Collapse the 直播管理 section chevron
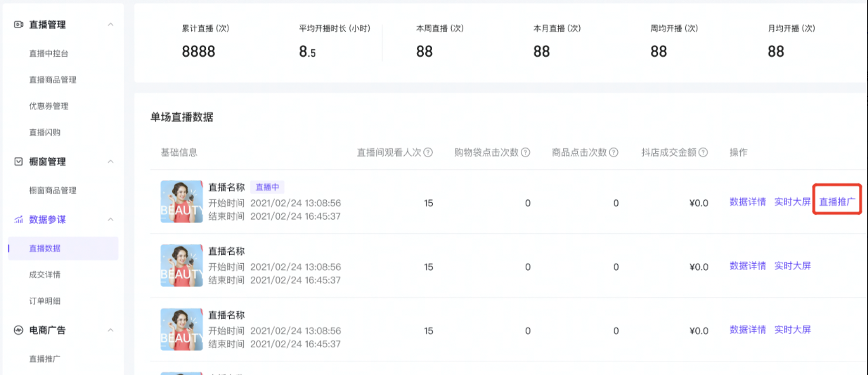The image size is (868, 375). pyautogui.click(x=111, y=24)
